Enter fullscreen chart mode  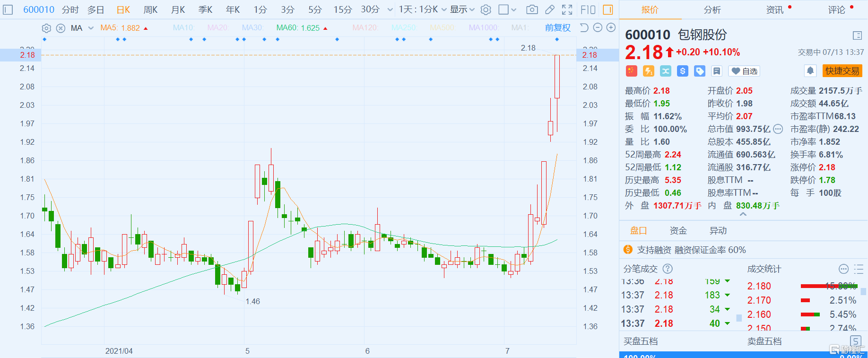tap(567, 9)
